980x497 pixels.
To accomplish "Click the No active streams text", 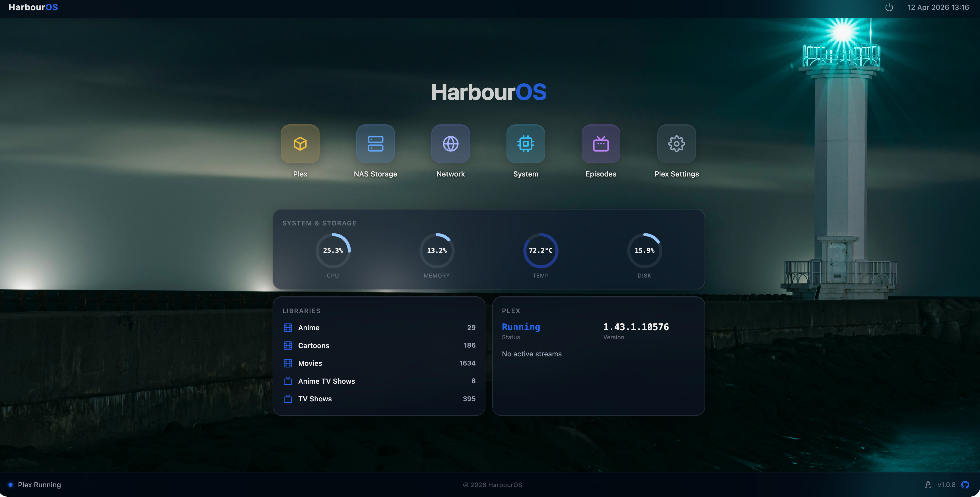I will click(x=532, y=354).
